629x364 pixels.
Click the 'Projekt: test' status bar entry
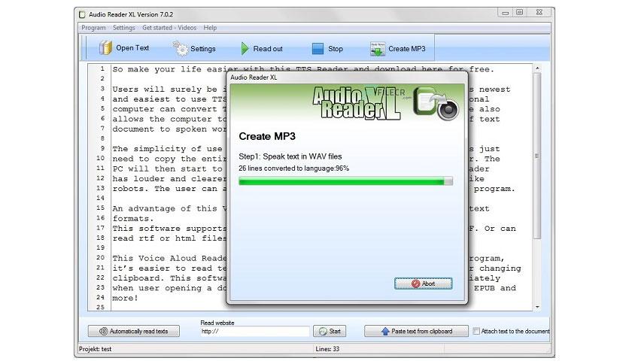pyautogui.click(x=95, y=349)
